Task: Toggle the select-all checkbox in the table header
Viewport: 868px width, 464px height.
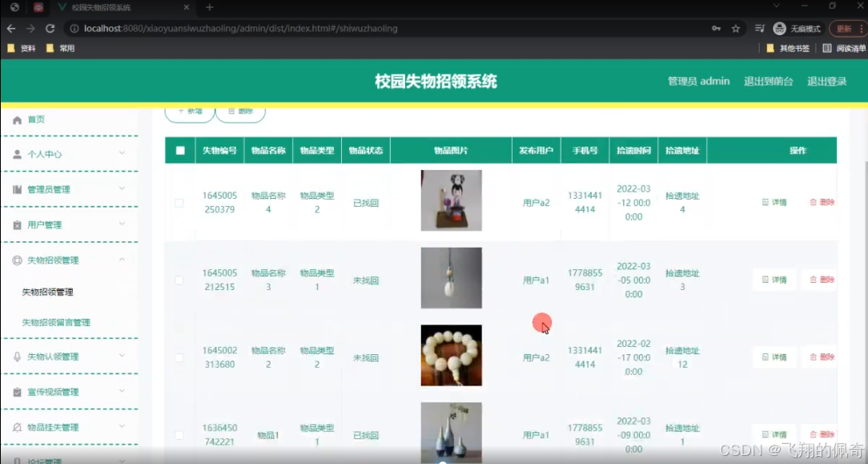Action: pyautogui.click(x=180, y=150)
